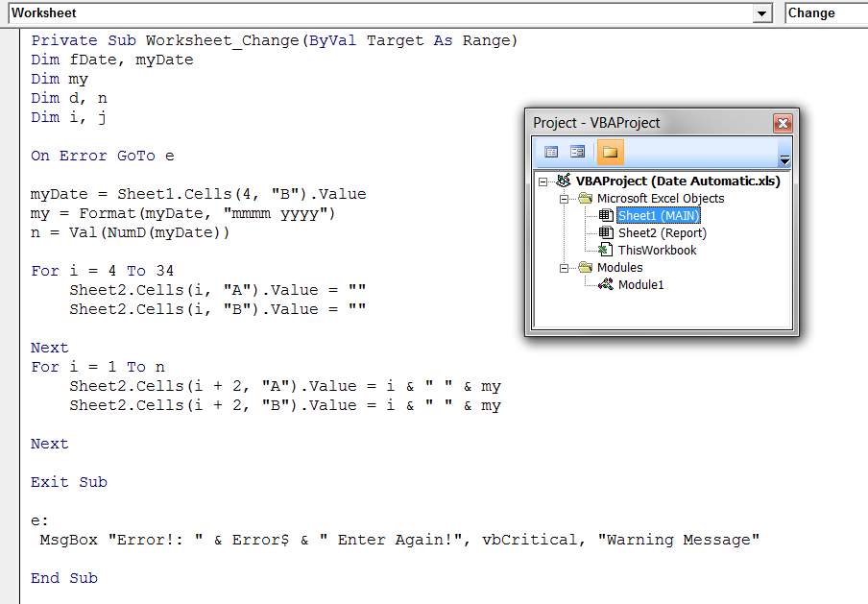Collapse the Modules folder node
The width and height of the screenshot is (868, 604).
[563, 267]
